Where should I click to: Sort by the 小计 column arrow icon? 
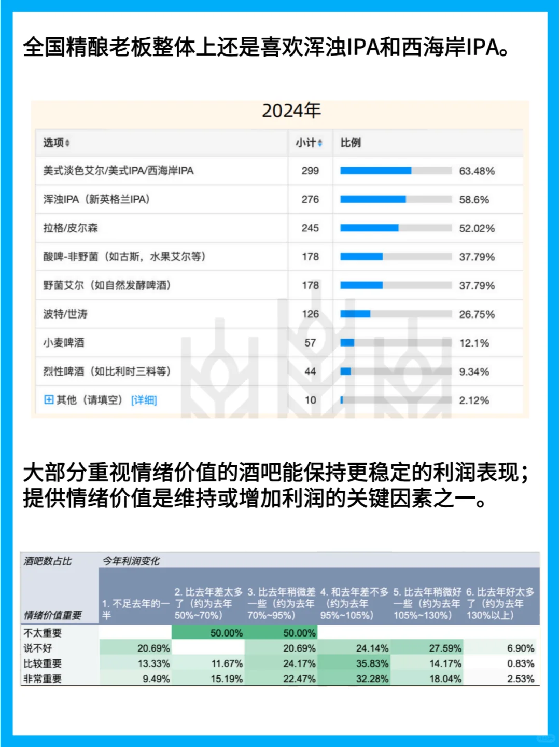click(320, 143)
